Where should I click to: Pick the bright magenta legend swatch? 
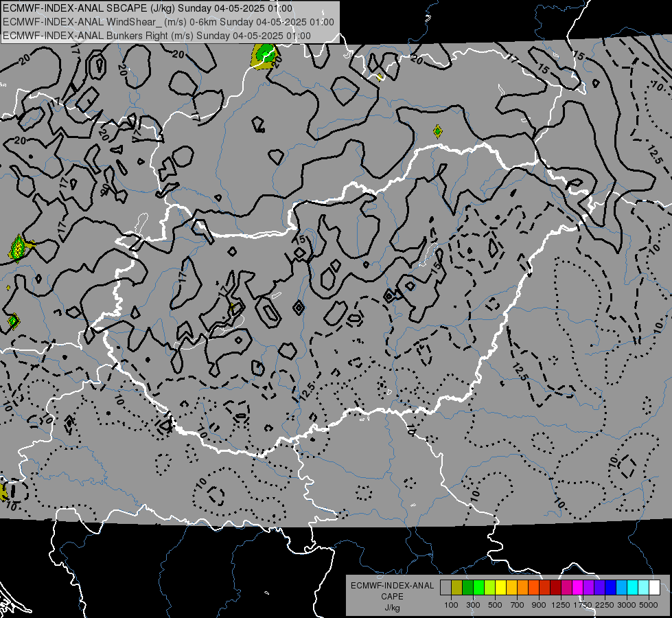pos(577,588)
